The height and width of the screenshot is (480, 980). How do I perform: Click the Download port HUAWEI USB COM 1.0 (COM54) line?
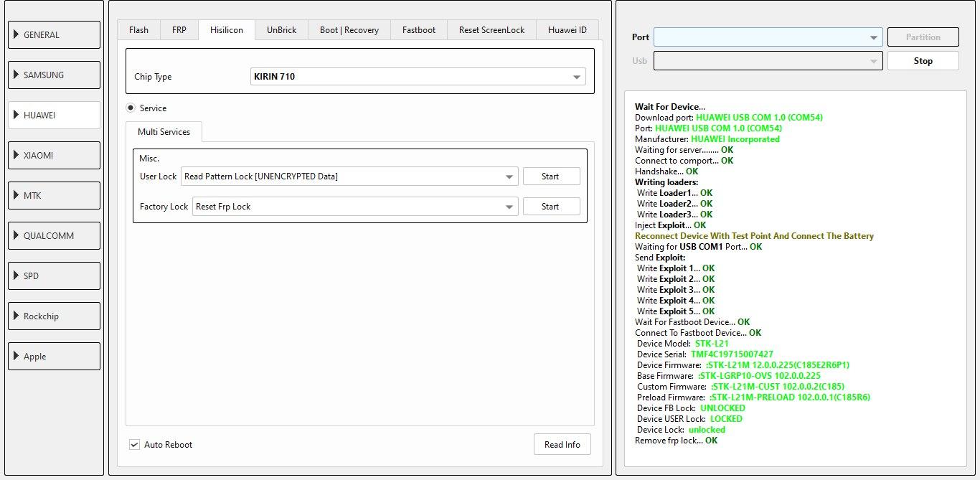729,118
